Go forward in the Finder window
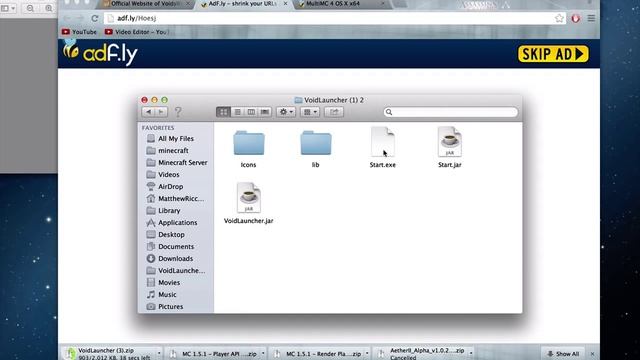640x360 pixels. [x=161, y=112]
